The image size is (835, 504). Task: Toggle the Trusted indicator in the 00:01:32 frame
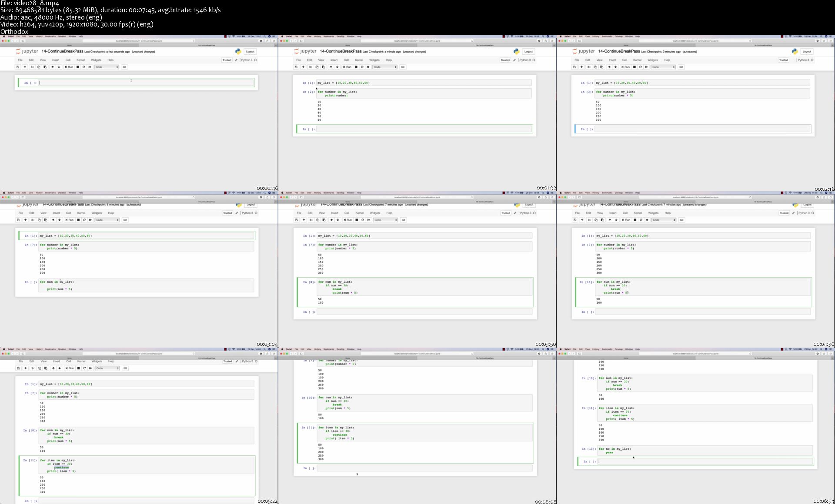tap(505, 60)
